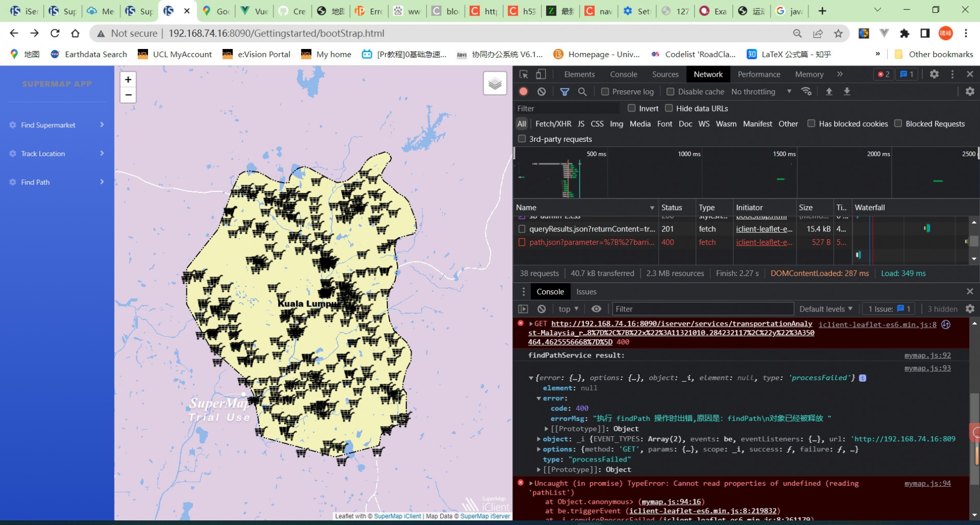
Task: Open browser home page
Action: [x=75, y=33]
